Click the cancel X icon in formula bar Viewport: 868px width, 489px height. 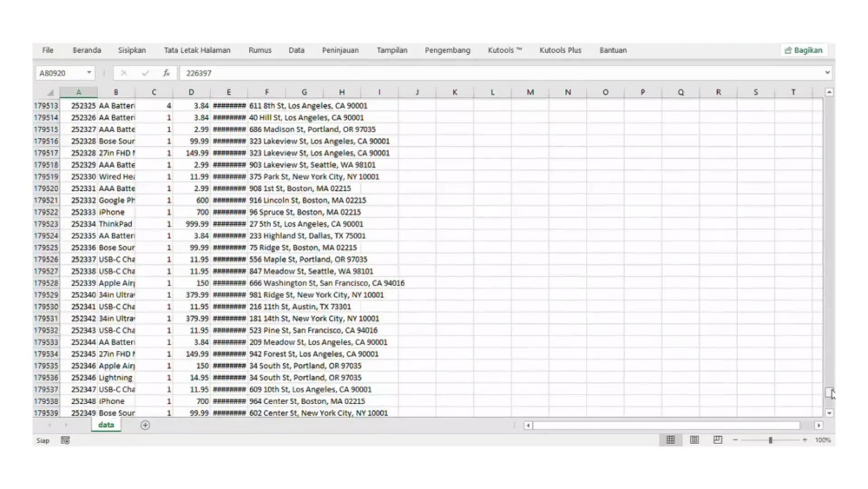pos(123,73)
